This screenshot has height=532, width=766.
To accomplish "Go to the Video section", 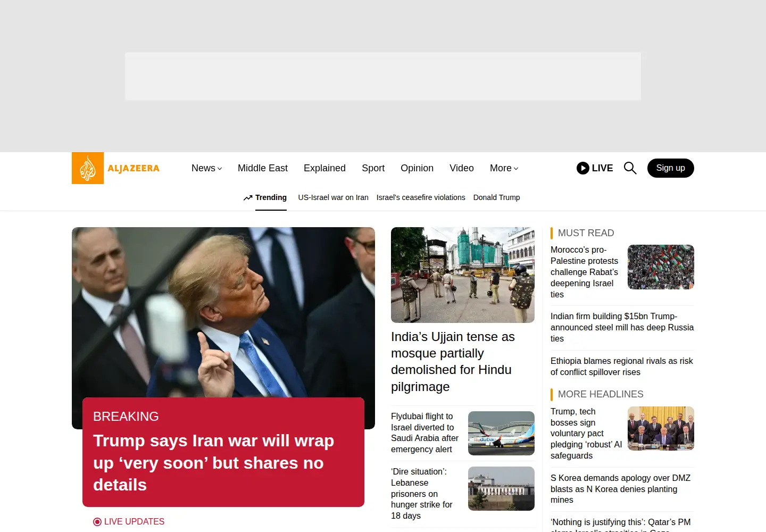I will point(462,168).
